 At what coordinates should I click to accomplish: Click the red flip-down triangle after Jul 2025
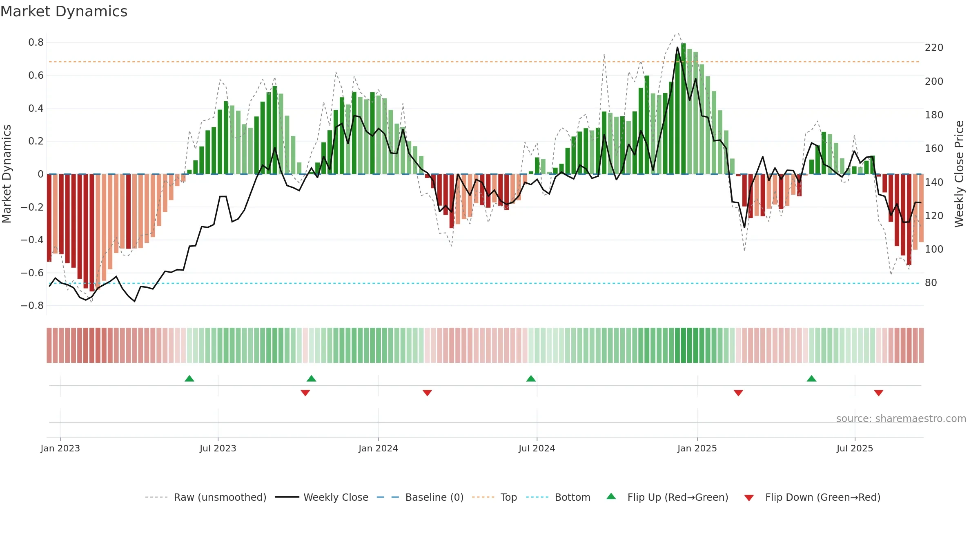click(x=879, y=393)
